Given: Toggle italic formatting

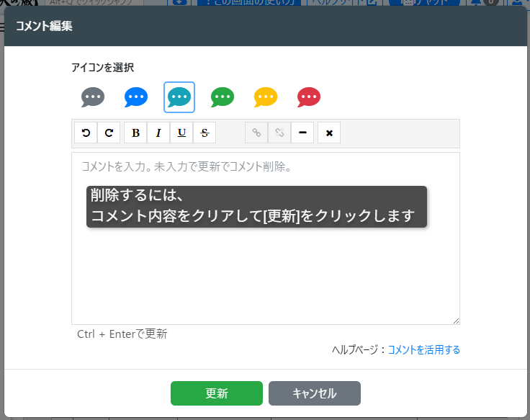Looking at the screenshot, I should [x=158, y=133].
